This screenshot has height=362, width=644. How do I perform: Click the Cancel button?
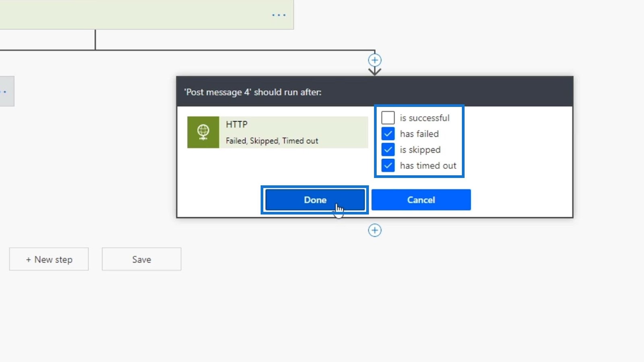[421, 200]
